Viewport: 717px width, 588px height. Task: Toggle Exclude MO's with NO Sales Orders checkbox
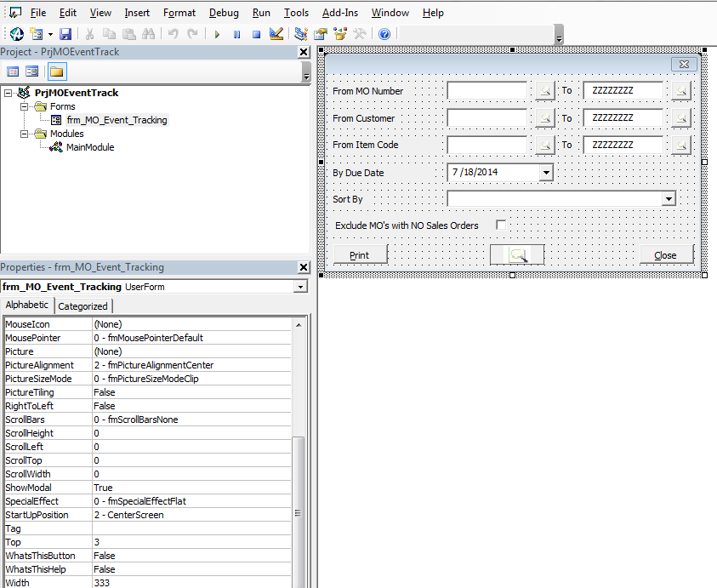tap(501, 225)
